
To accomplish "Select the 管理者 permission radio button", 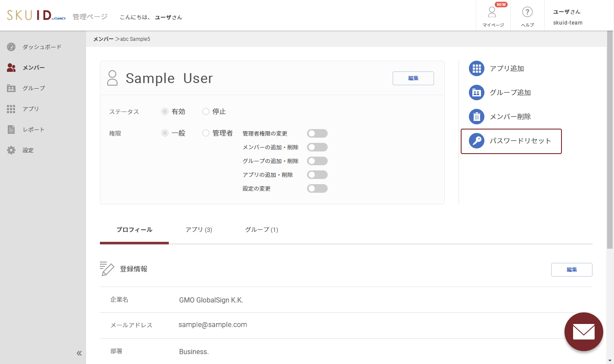I will coord(206,133).
